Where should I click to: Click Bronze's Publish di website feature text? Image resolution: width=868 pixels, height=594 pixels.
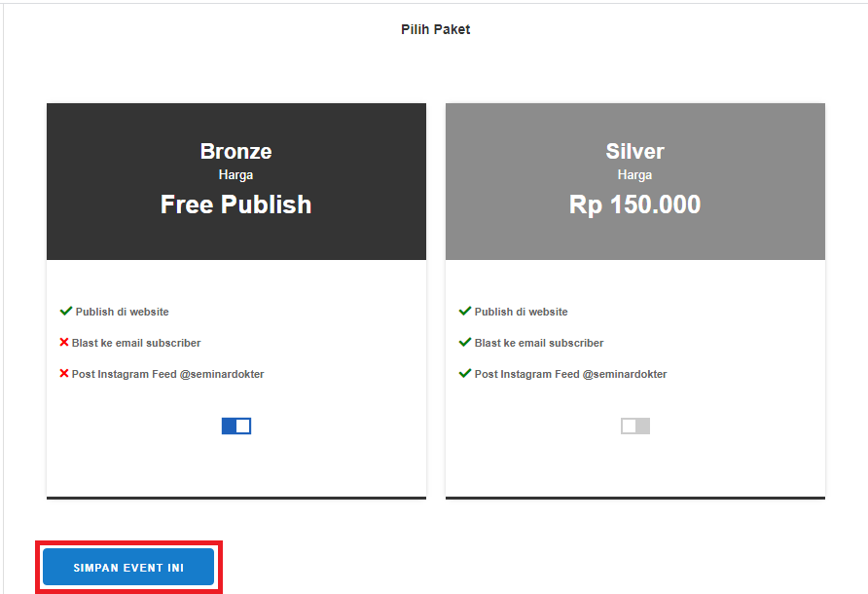click(x=123, y=312)
